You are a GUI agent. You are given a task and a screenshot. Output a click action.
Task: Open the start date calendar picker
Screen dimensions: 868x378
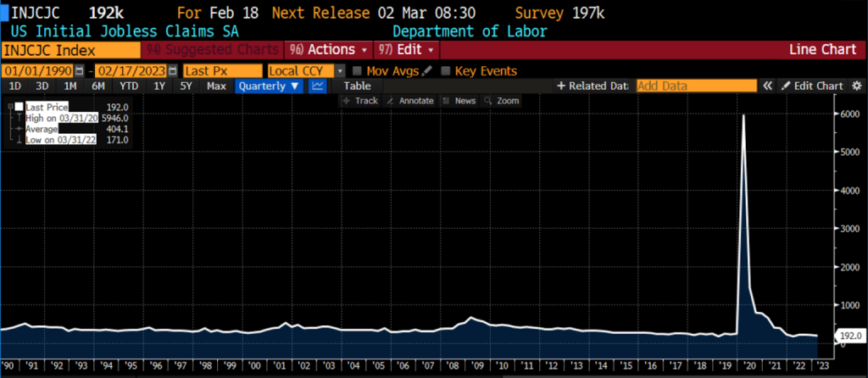click(80, 71)
